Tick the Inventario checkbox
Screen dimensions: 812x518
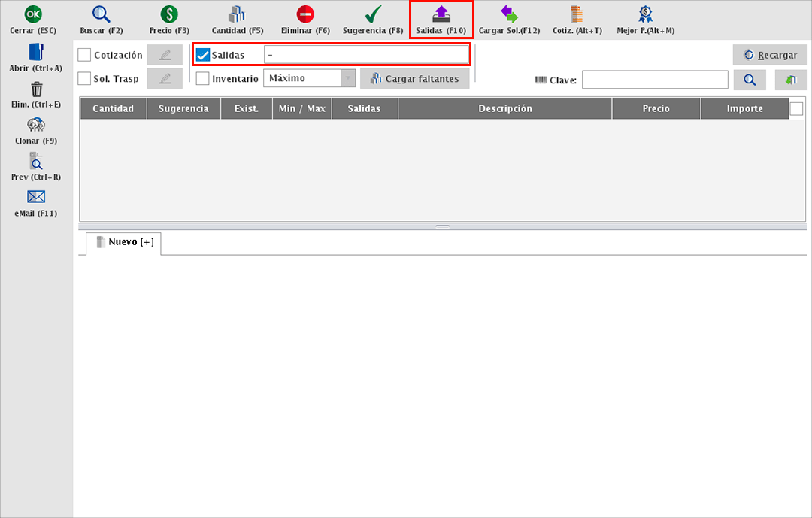coord(203,79)
